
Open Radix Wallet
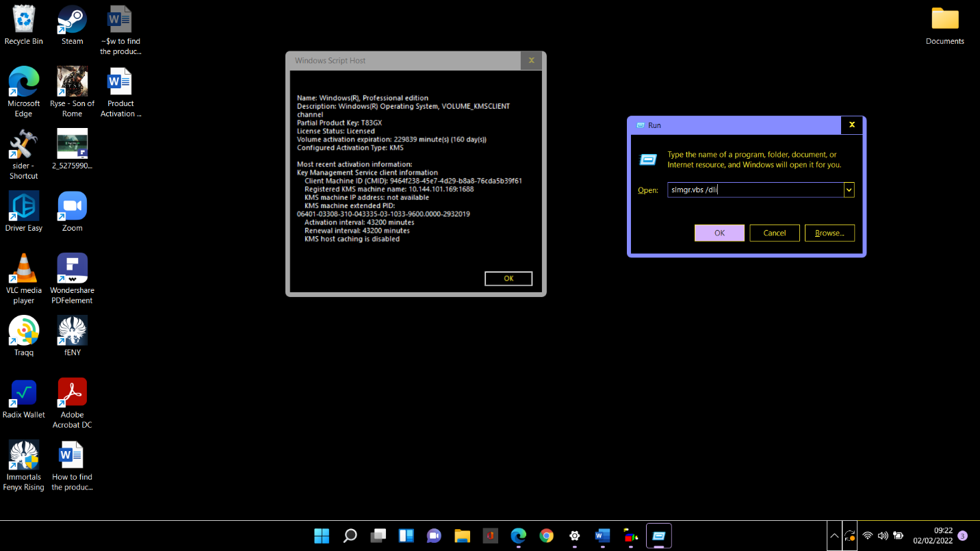(x=24, y=393)
